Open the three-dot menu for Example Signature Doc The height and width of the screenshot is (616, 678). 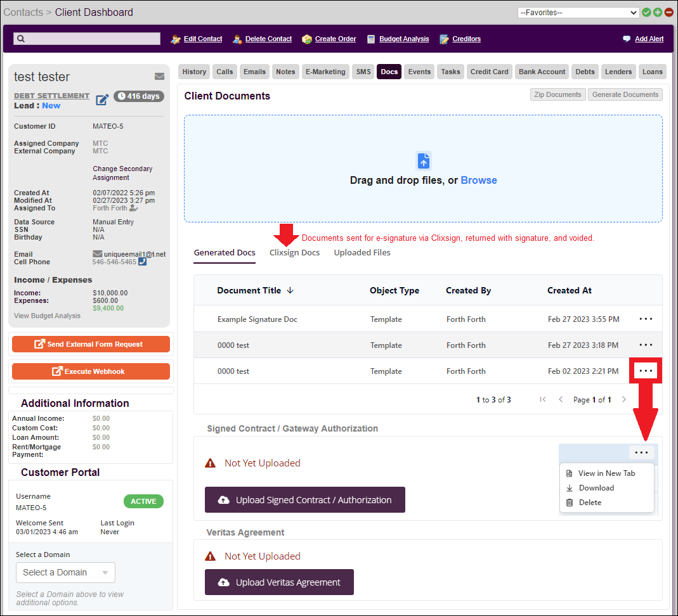point(646,319)
